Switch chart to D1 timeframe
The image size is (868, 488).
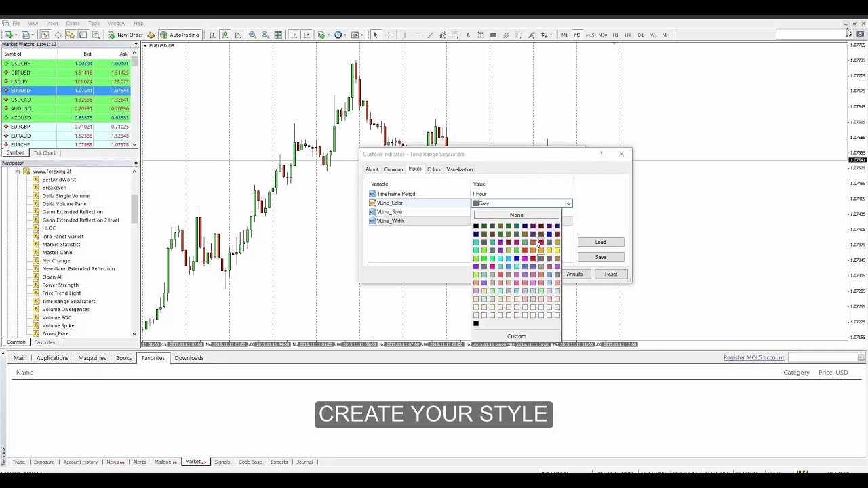(641, 35)
